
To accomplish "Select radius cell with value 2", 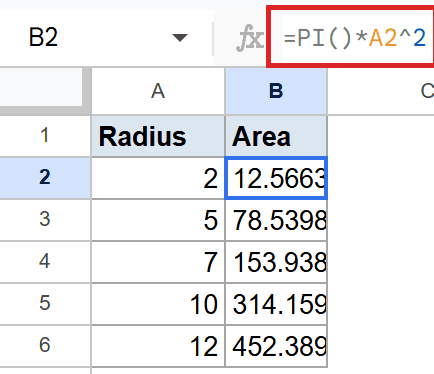I will [158, 178].
